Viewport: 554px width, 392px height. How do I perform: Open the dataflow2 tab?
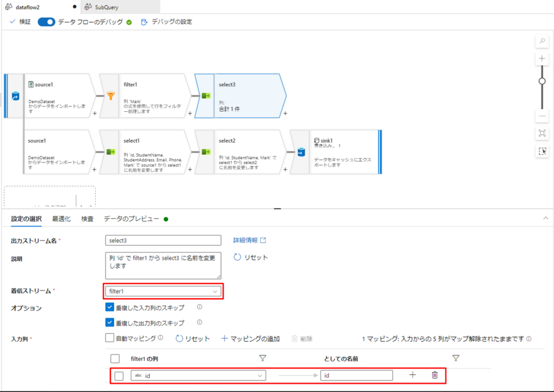click(x=28, y=7)
